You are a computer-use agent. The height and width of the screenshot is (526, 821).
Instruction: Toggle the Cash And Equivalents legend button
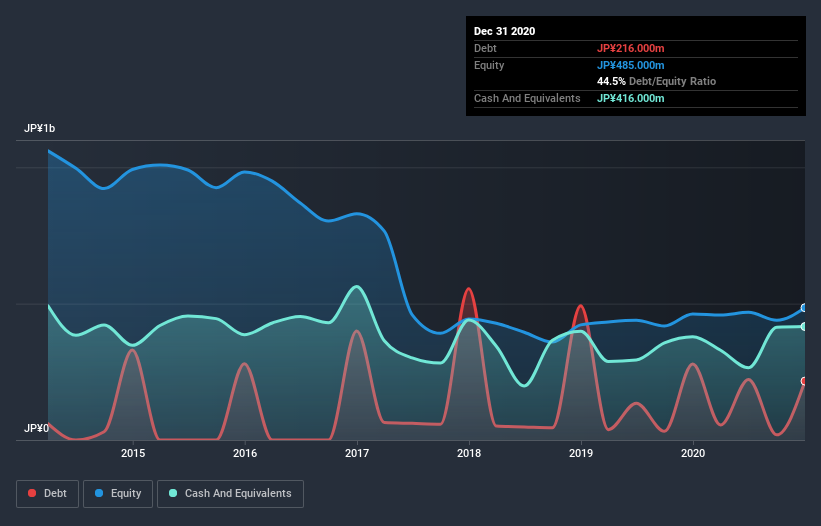[230, 494]
